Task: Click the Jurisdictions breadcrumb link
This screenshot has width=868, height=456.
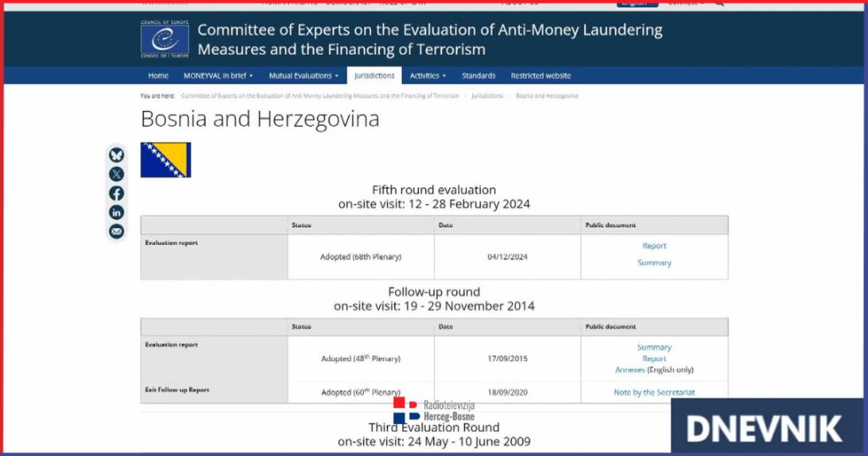Action: point(487,96)
